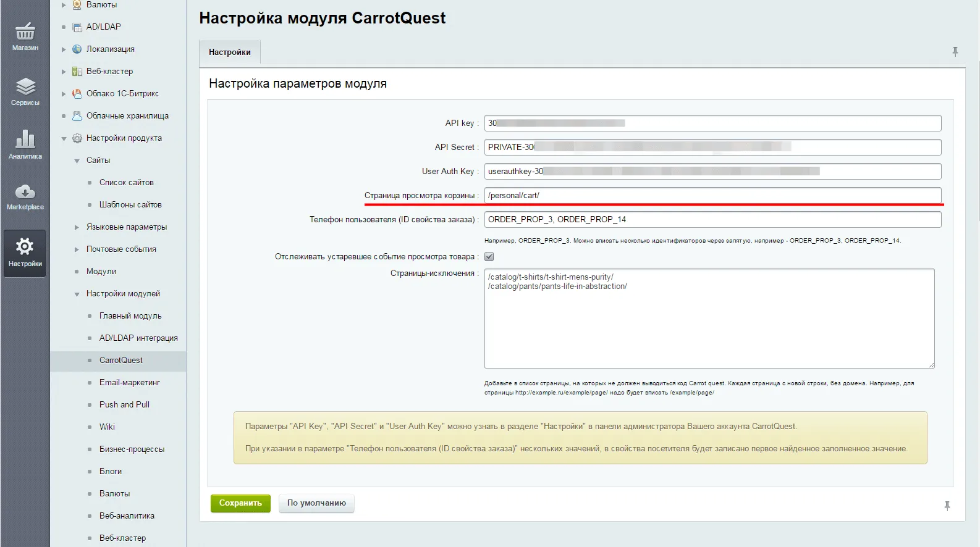Click the Настройки продукта gear icon
Screen dimensions: 980x547
[x=77, y=138]
